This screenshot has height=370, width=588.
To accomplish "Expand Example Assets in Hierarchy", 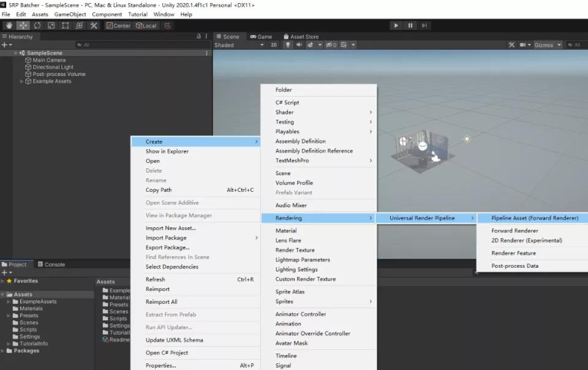I will click(x=21, y=81).
